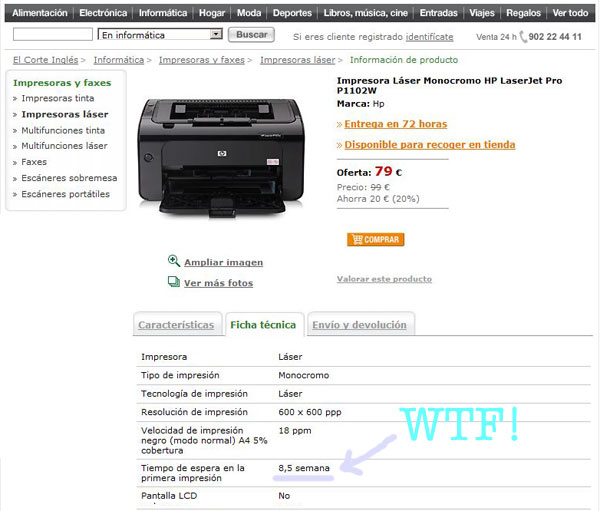Open the Regalos section
The height and width of the screenshot is (511, 600).
523,13
